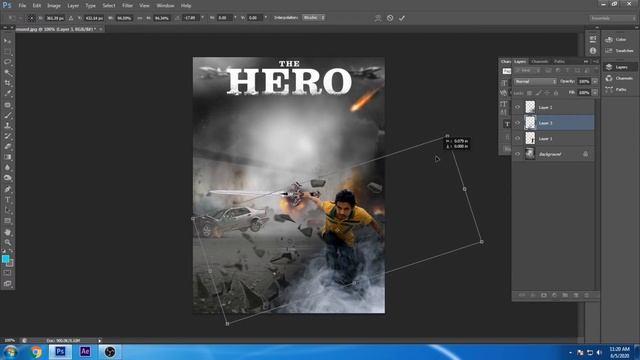Viewport: 640px width, 360px height.
Task: Select the History Brush tool
Action: pyautogui.click(x=7, y=136)
